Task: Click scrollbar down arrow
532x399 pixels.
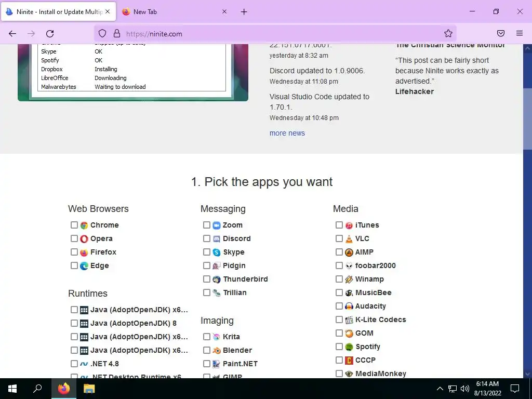Action: pos(527,374)
